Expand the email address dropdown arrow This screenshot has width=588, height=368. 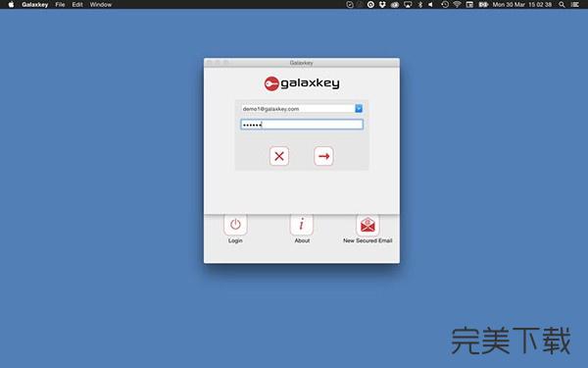click(x=359, y=109)
